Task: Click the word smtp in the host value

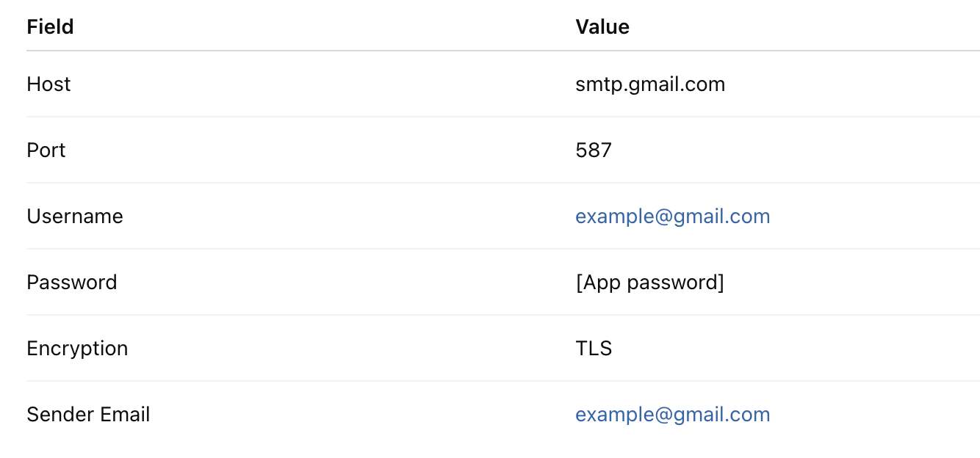Action: (x=597, y=86)
